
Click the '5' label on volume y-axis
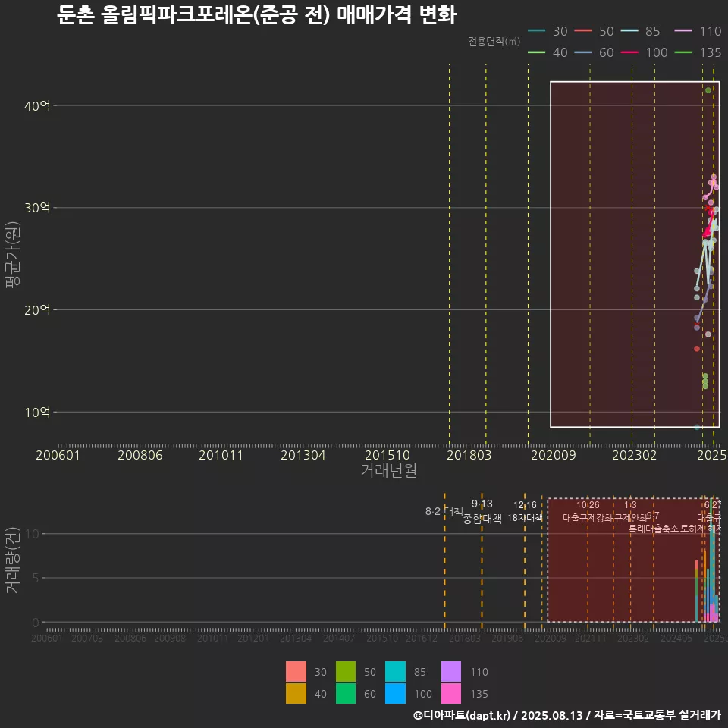point(36,578)
